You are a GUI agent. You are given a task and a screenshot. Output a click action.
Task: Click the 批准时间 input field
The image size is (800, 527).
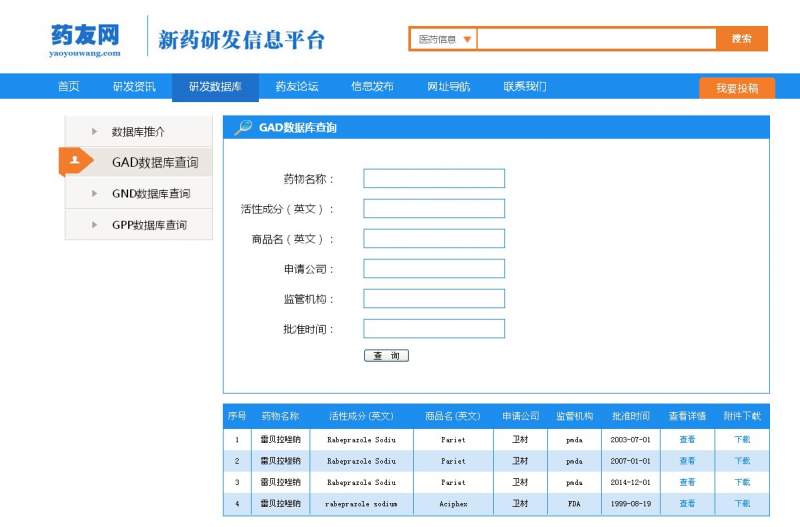point(434,329)
